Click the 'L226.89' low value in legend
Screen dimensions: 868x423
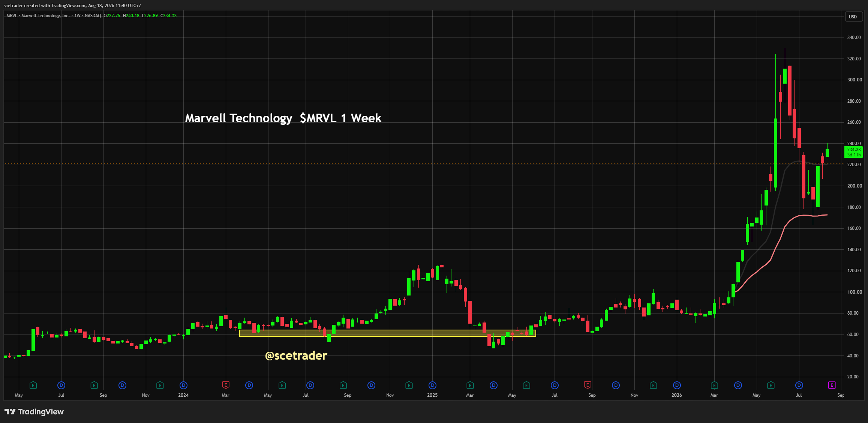150,16
